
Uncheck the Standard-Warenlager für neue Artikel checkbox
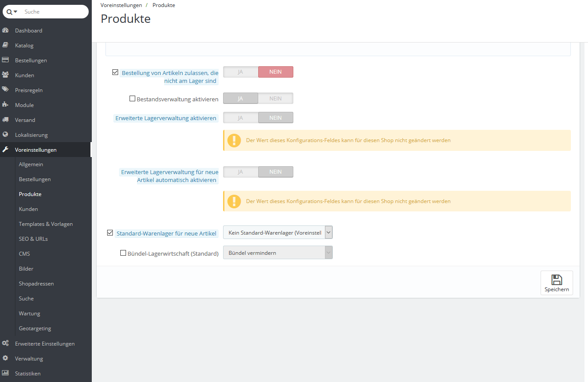pos(110,233)
